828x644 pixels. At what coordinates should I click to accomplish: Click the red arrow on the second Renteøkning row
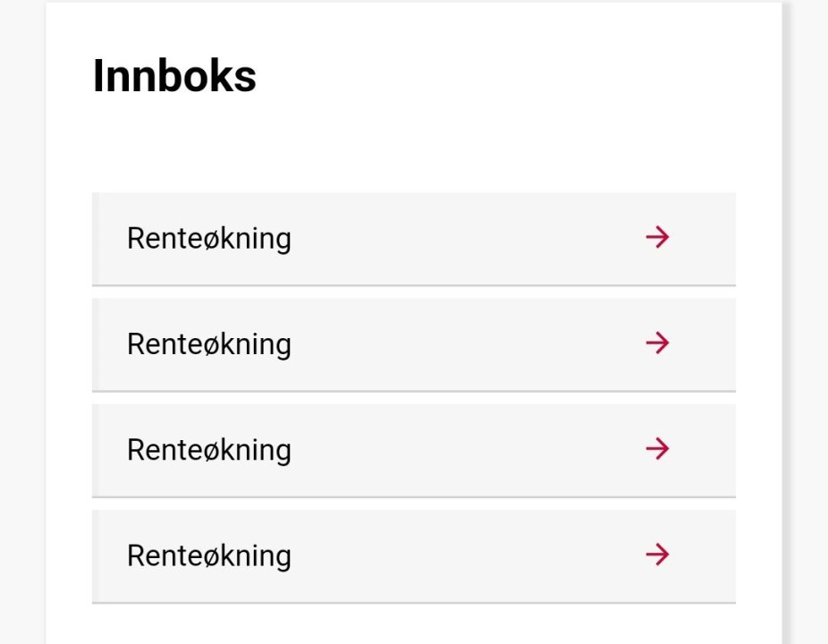point(657,343)
